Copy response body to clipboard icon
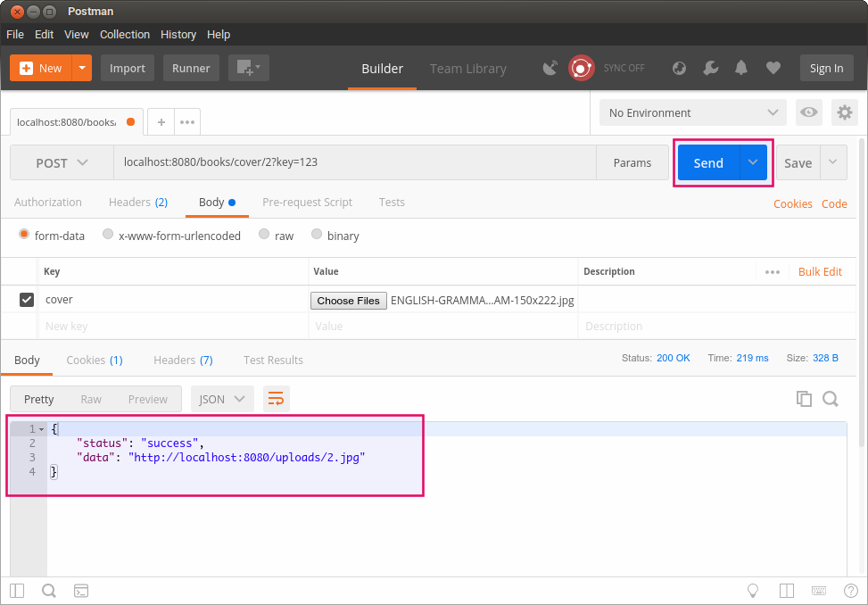The height and width of the screenshot is (605, 868). coord(804,399)
